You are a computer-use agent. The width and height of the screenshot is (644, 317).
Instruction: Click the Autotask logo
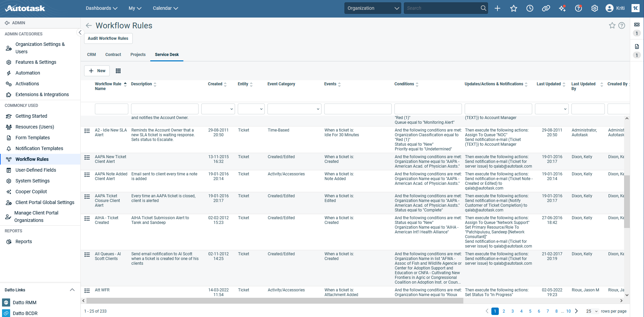(x=25, y=8)
